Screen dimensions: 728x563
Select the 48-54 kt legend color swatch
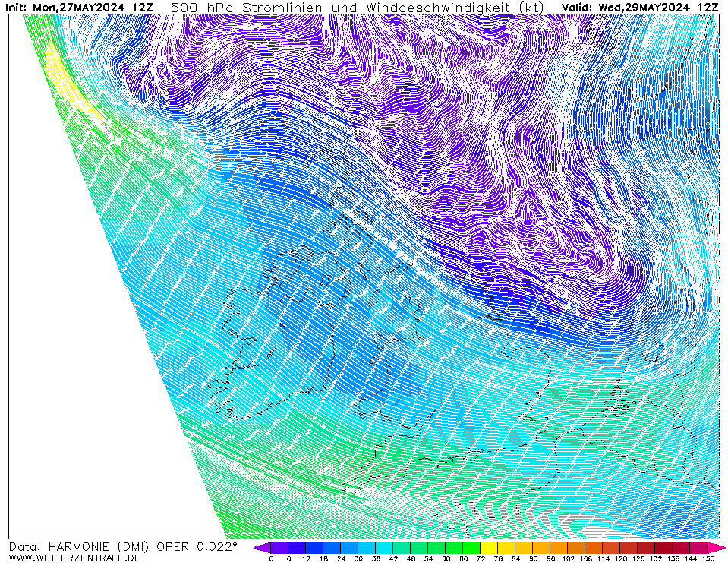coord(419,548)
